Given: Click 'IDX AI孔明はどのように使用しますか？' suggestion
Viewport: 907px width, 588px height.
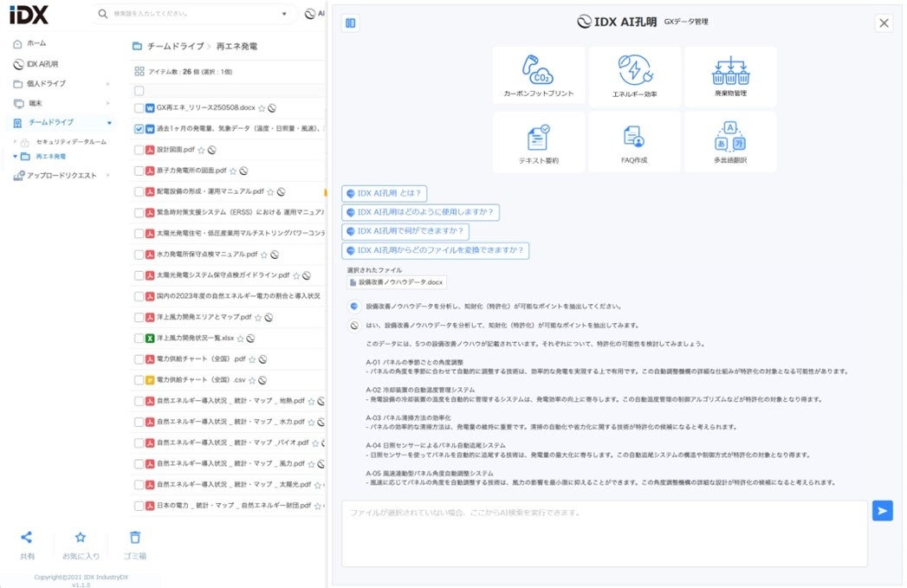Looking at the screenshot, I should coord(420,212).
